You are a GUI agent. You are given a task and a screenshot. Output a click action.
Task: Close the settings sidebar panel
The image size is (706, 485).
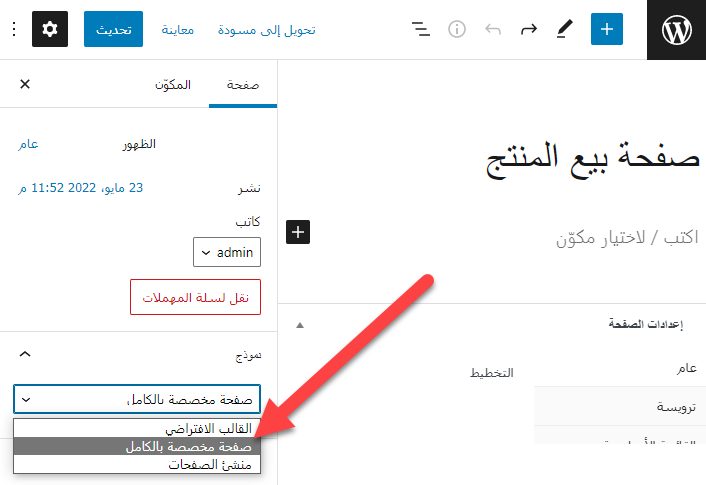[x=25, y=85]
